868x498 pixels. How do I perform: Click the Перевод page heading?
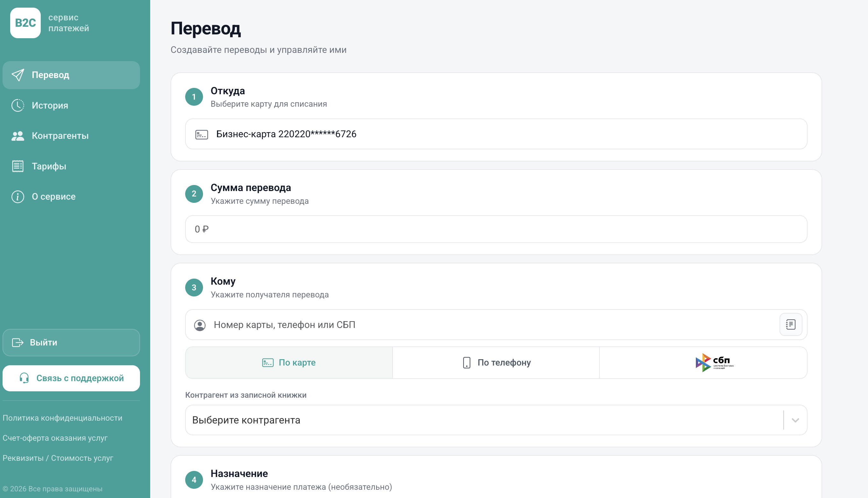point(206,28)
